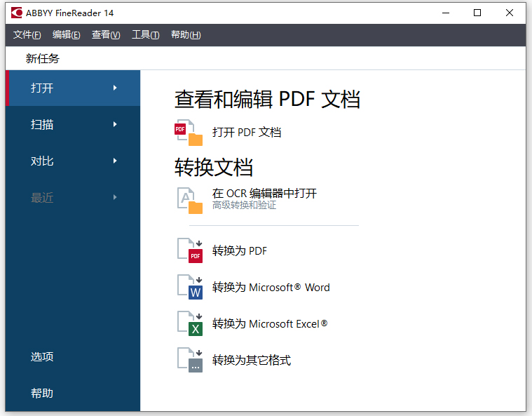Screen dimensions: 532x416
Task: Click the 新任务 heading
Action: (x=43, y=58)
